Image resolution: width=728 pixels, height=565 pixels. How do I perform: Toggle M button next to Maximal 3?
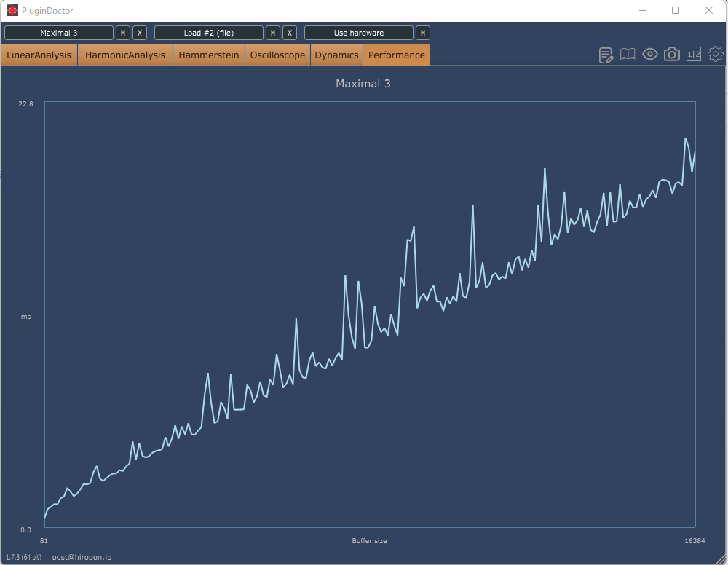click(x=123, y=33)
